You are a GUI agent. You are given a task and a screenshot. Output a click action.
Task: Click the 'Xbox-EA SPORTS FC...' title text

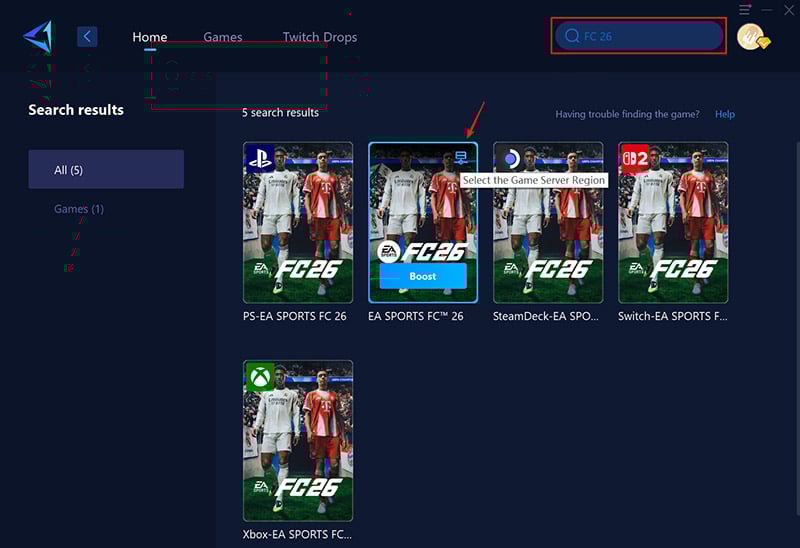pos(297,534)
